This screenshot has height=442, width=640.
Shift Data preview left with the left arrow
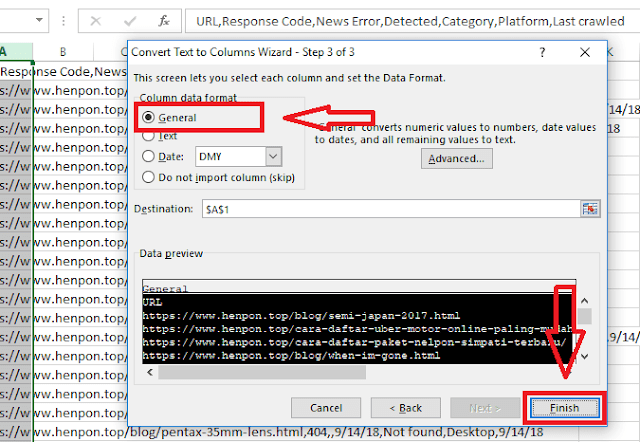[x=150, y=372]
